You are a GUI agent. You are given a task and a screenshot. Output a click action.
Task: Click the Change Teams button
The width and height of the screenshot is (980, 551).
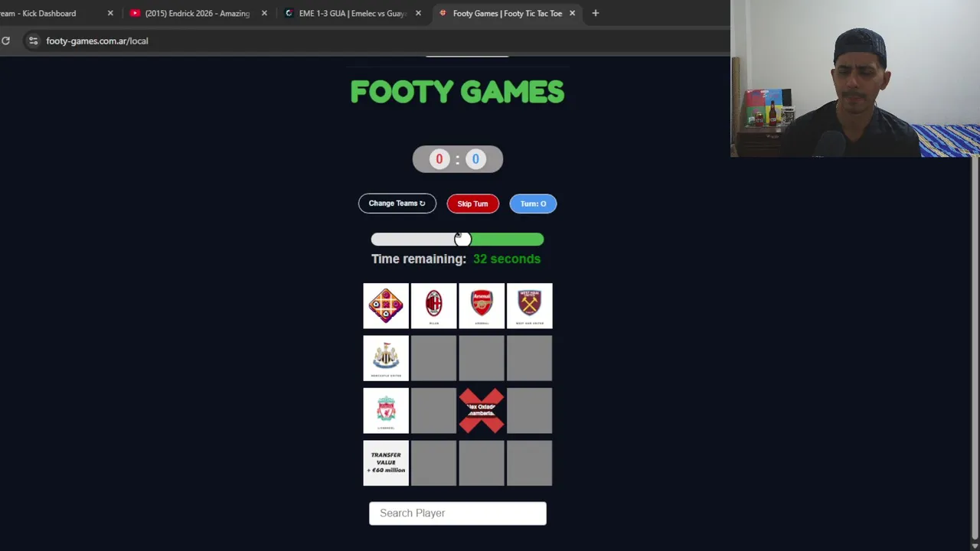[397, 204]
